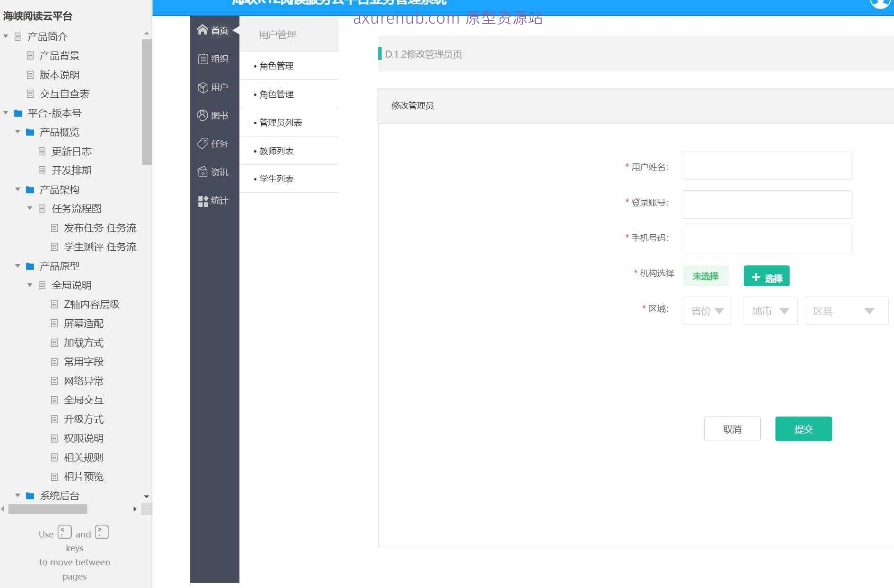
Task: Expand the 系统后台 folder
Action: coord(18,495)
